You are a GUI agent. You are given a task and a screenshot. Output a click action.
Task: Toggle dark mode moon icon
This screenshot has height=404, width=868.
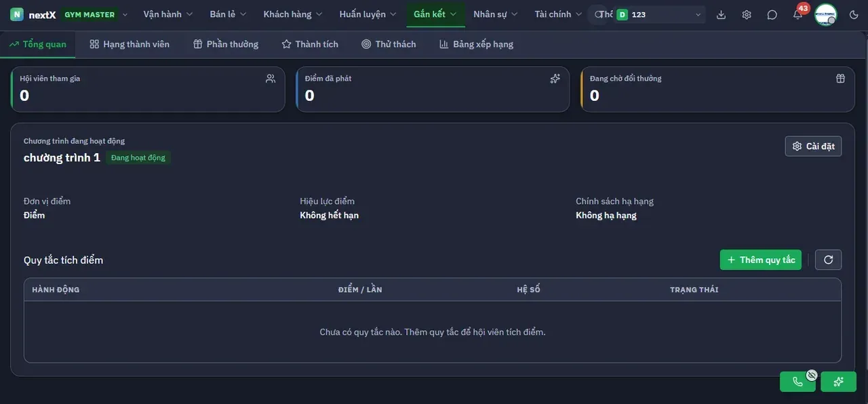pos(854,14)
